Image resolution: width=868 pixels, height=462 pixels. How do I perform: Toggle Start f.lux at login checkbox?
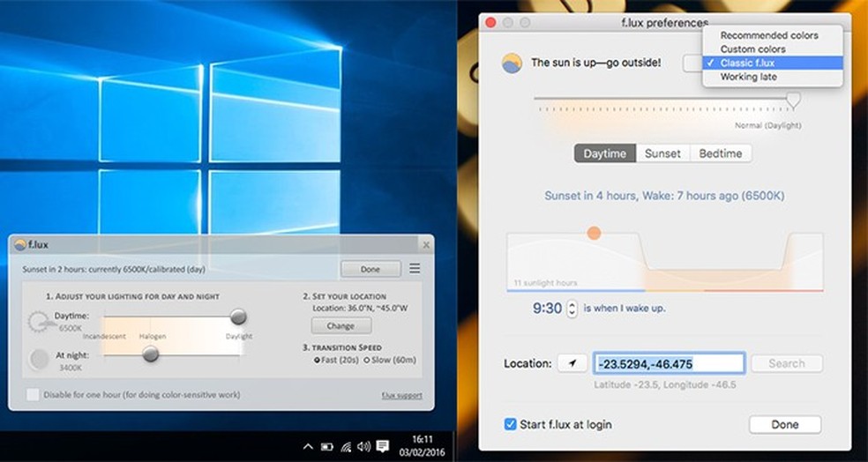coord(511,424)
